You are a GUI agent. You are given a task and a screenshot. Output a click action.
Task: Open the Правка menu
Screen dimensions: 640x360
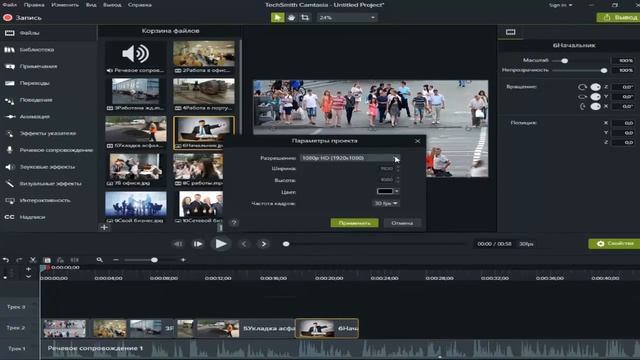click(x=34, y=5)
